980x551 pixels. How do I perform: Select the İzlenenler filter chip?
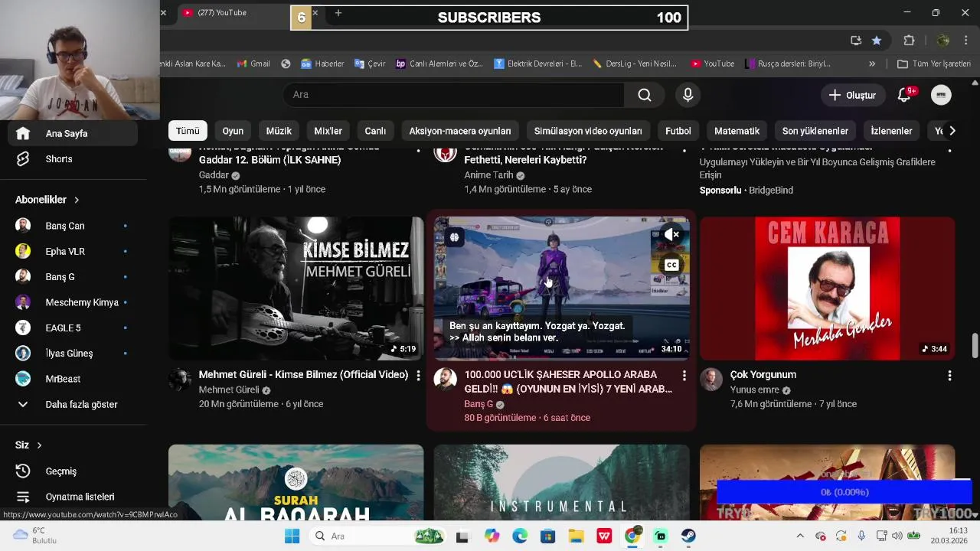click(891, 131)
